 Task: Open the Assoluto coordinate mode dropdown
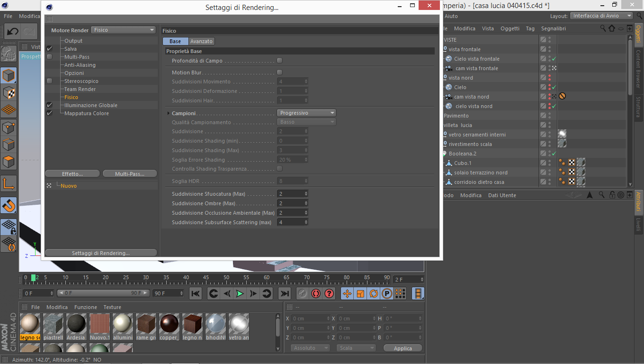[x=310, y=348]
